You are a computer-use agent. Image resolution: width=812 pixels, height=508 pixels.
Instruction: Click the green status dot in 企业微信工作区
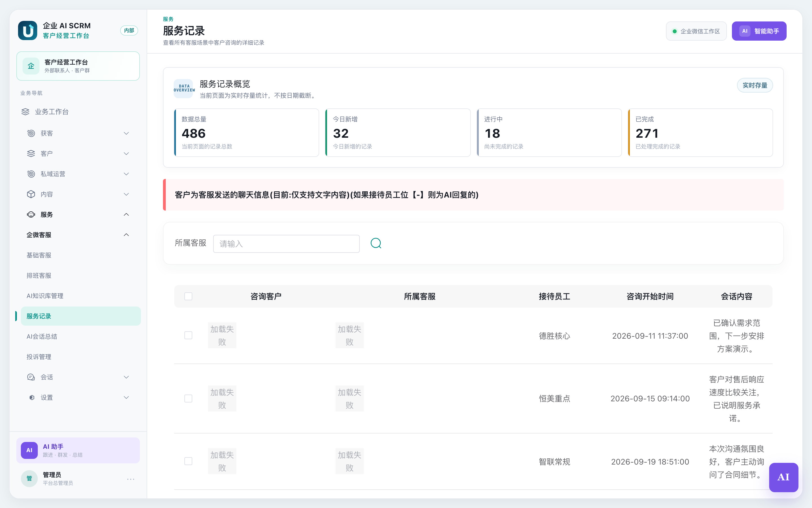[674, 31]
